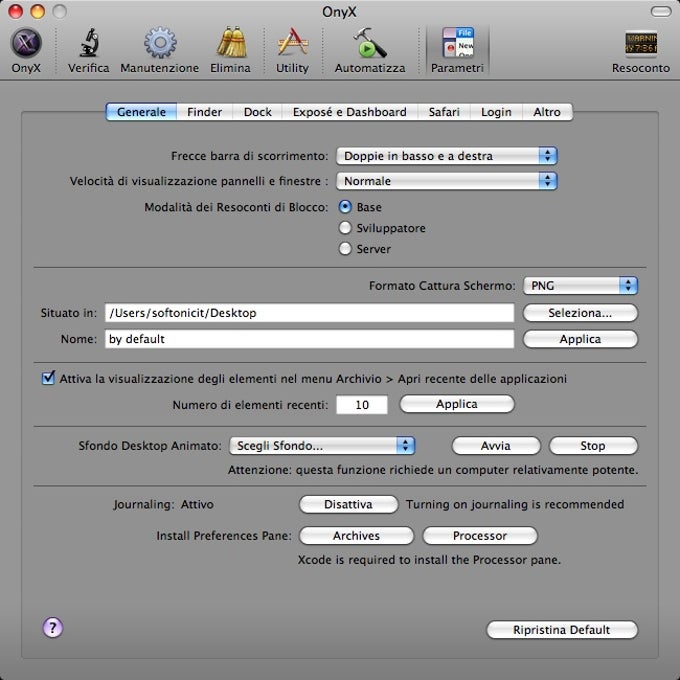Open the Frecce barra di scorrimento dropdown

[x=447, y=156]
